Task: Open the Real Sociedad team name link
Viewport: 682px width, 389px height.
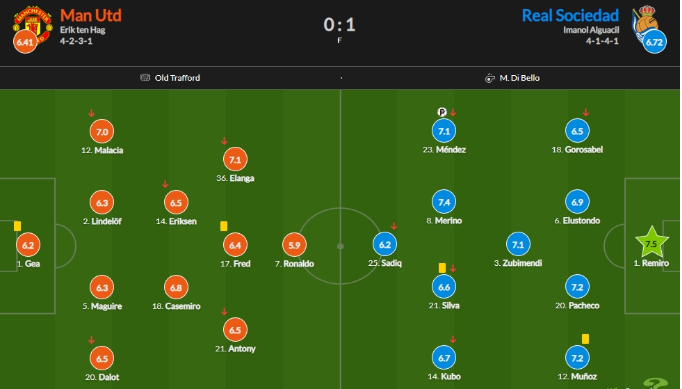Action: [570, 16]
